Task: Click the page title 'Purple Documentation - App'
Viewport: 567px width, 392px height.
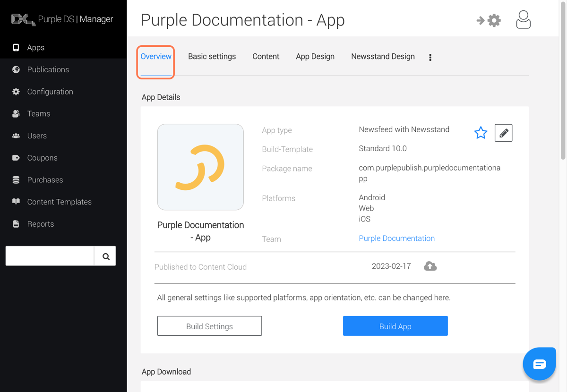Action: (x=243, y=20)
